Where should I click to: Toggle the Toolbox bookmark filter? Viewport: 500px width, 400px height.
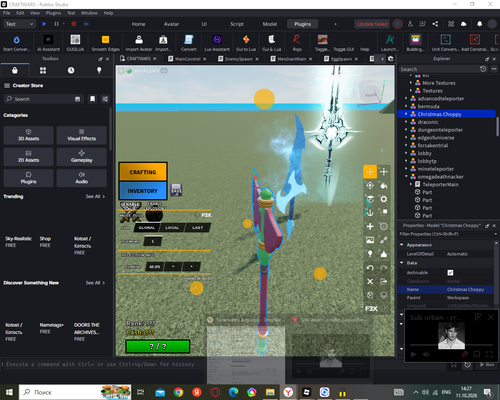tap(92, 99)
